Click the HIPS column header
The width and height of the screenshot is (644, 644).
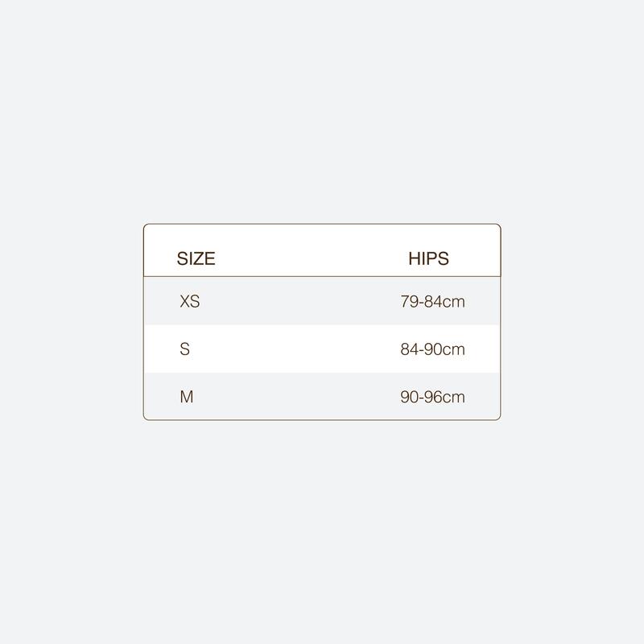(x=428, y=258)
